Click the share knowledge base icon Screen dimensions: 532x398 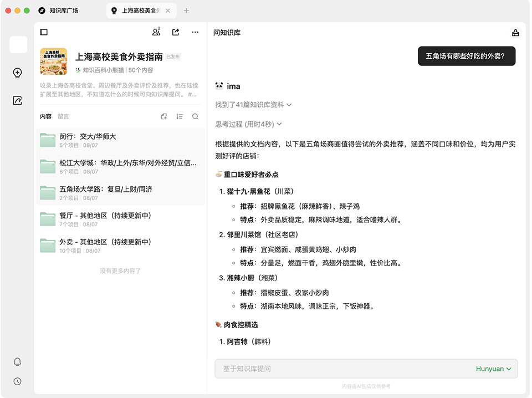pos(176,32)
